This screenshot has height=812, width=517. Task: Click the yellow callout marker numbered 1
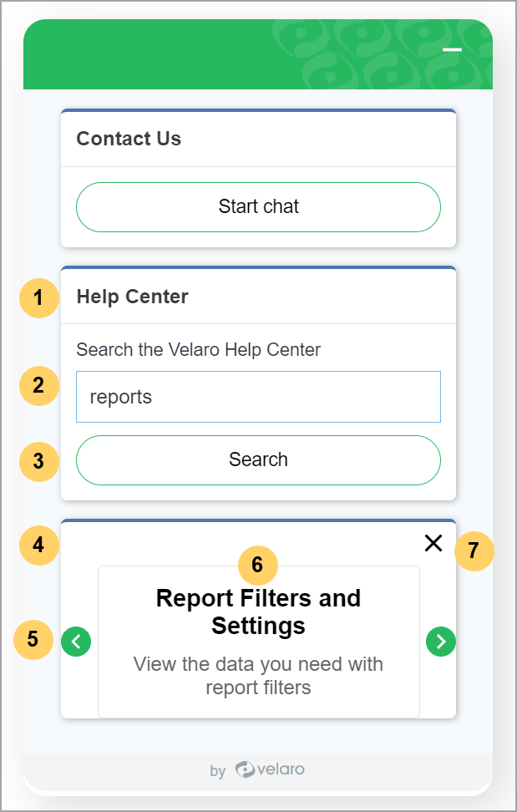(x=38, y=297)
